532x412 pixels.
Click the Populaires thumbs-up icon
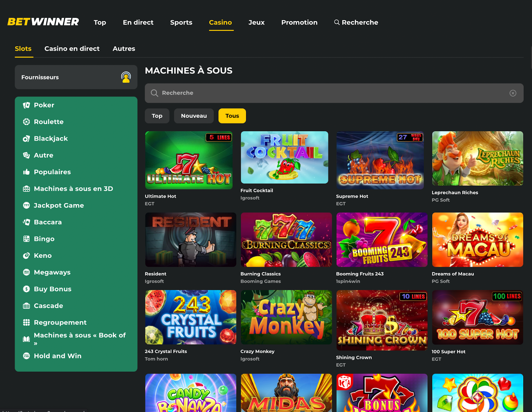click(x=26, y=172)
